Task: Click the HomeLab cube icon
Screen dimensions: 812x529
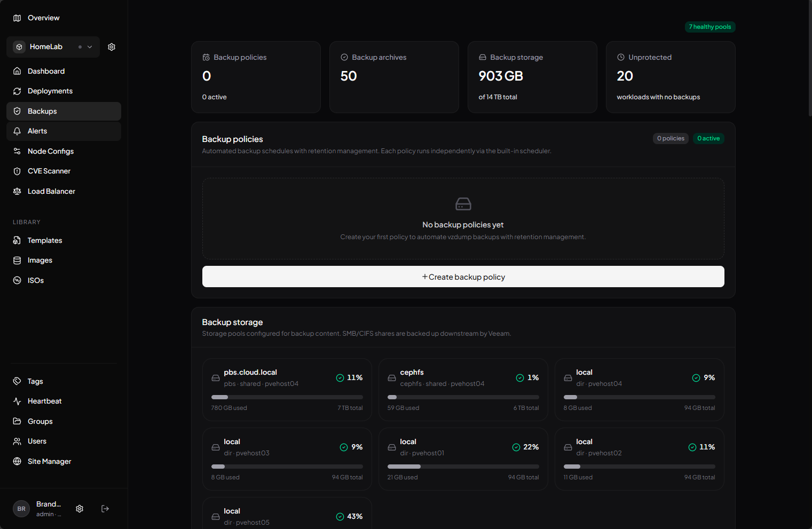Action: (19, 47)
